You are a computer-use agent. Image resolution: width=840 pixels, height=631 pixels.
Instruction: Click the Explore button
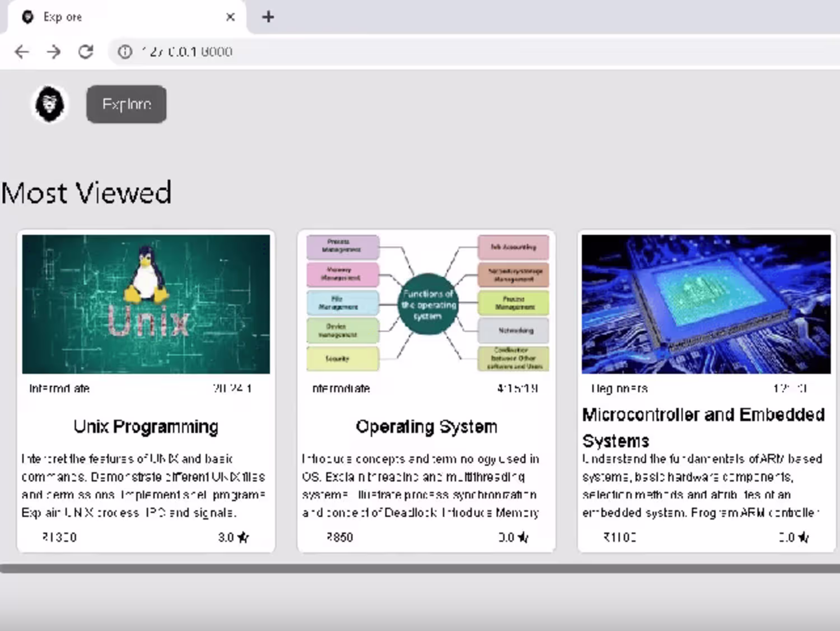127,104
